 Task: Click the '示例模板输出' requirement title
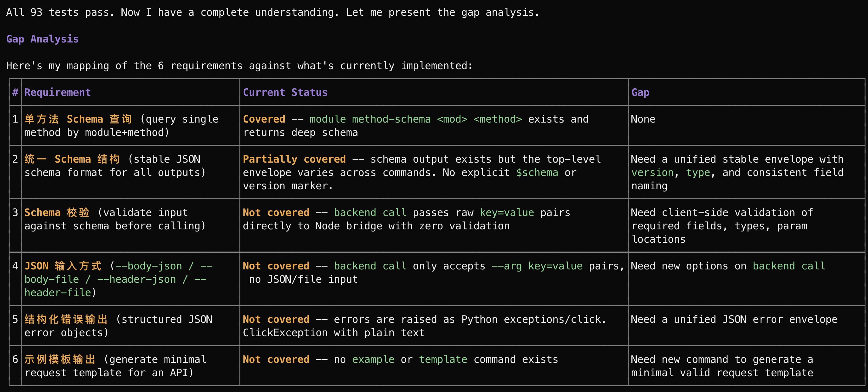click(x=60, y=359)
